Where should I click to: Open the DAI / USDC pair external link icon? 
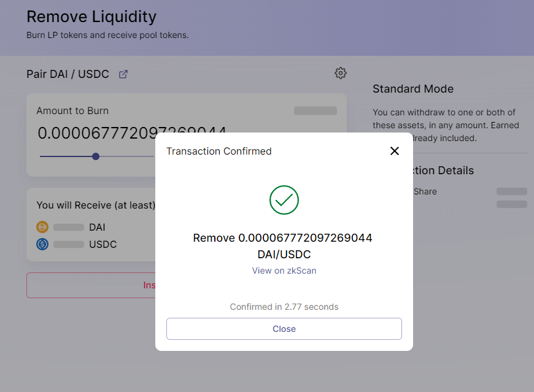coord(123,74)
